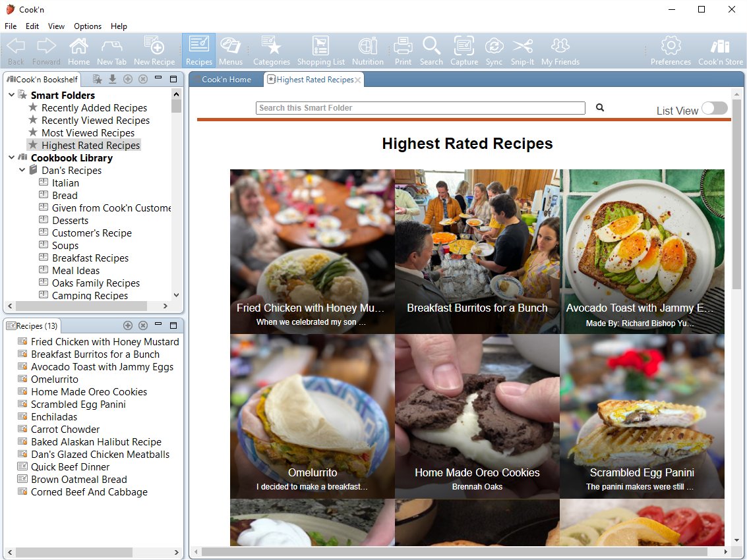
Task: Go Back with the toolbar arrow
Action: click(x=16, y=51)
